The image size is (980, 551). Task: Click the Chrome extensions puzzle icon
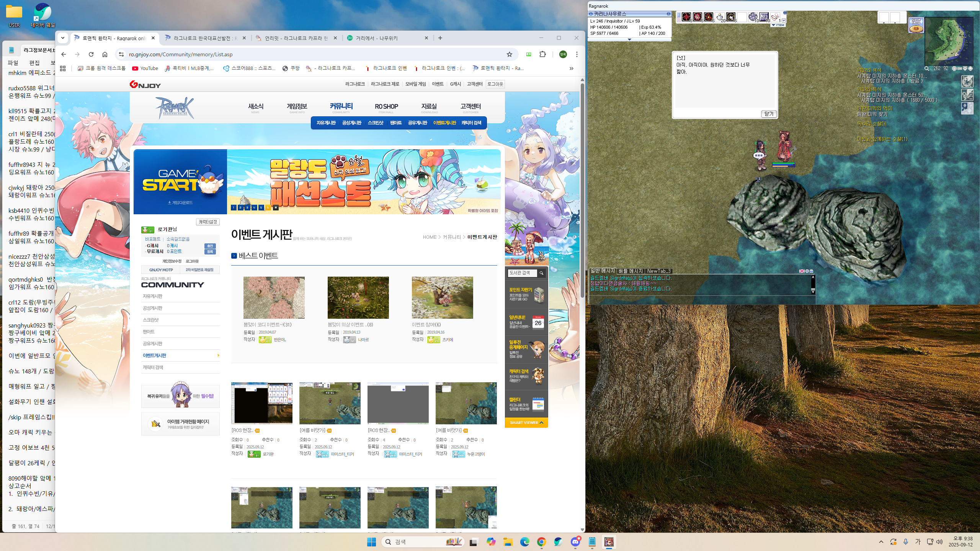pyautogui.click(x=542, y=54)
